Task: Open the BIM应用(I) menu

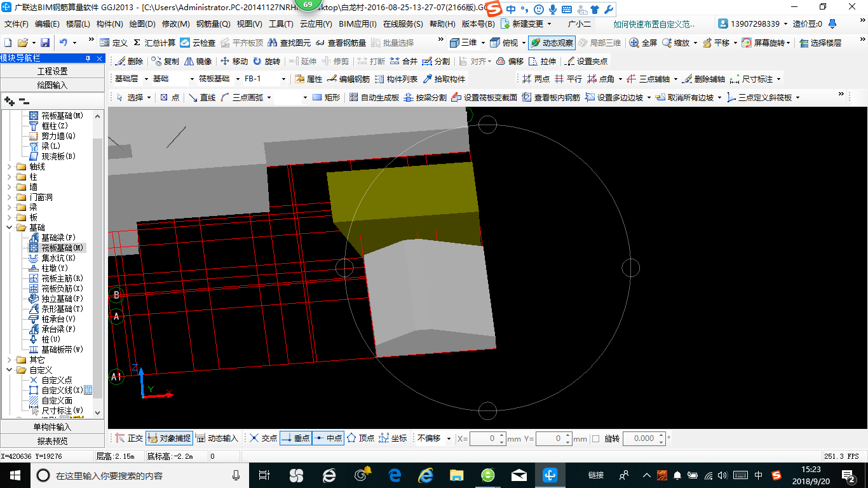Action: (x=358, y=24)
